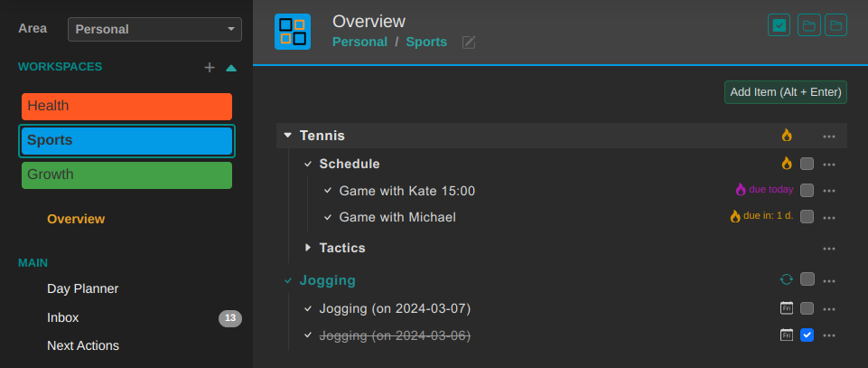The image size is (868, 368).
Task: Check off the Schedule item
Action: (x=807, y=164)
